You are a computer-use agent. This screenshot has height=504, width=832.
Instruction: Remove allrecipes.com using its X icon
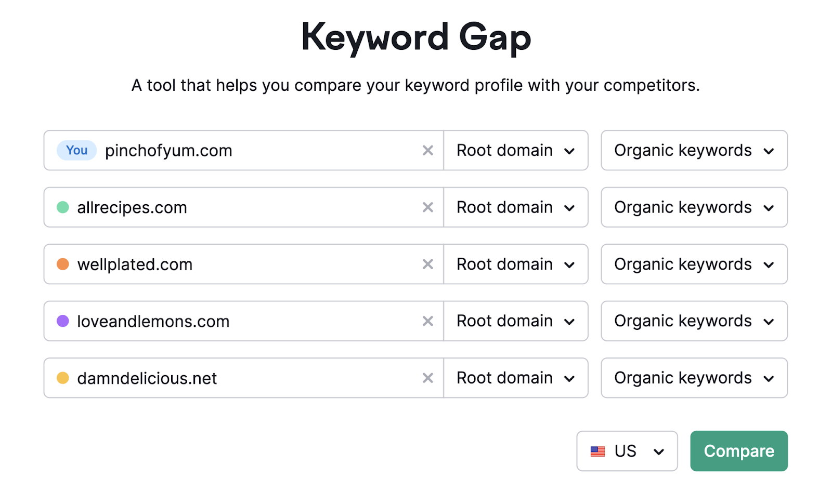[x=427, y=207]
